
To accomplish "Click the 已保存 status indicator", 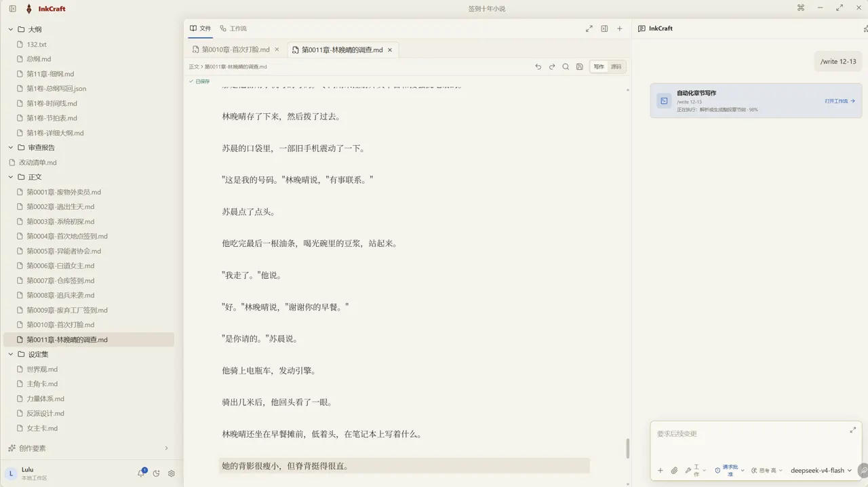I will [200, 81].
